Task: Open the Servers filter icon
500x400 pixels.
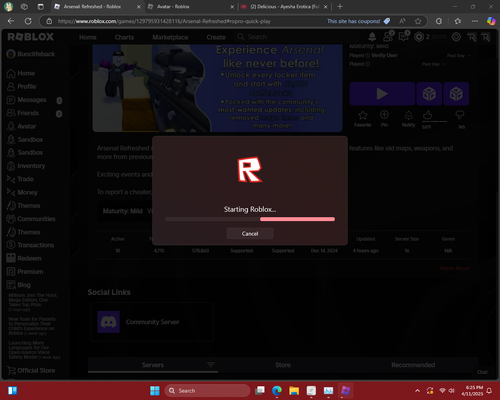Action: [x=210, y=365]
